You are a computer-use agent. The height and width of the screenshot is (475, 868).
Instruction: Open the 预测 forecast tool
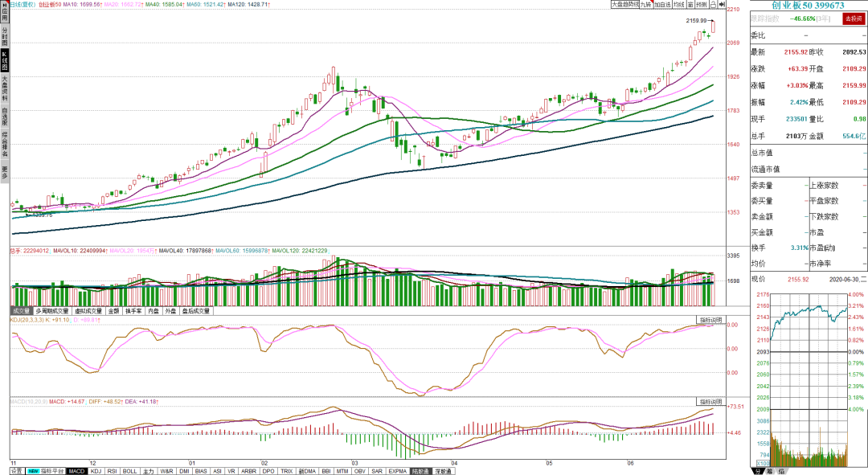point(702,5)
